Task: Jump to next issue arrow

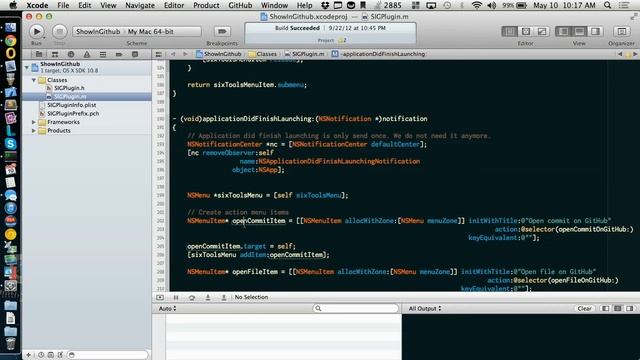Action: [x=635, y=54]
